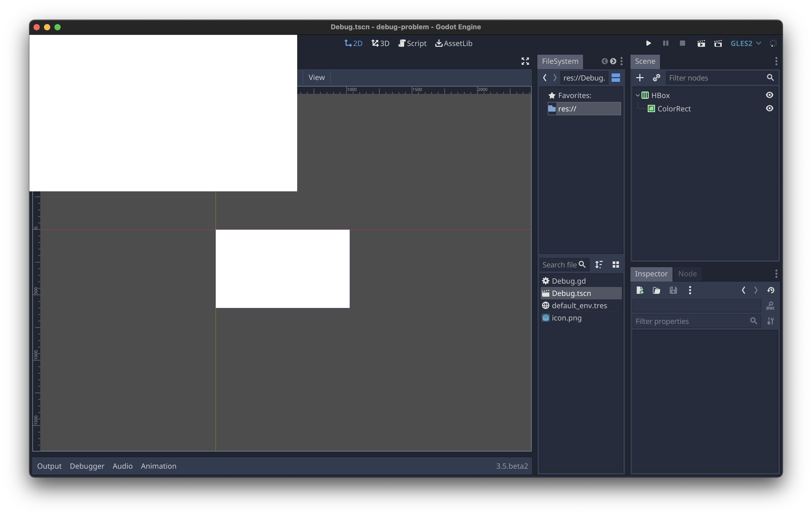Screen dimensions: 812x516
Task: Play the project scene
Action: coord(648,43)
